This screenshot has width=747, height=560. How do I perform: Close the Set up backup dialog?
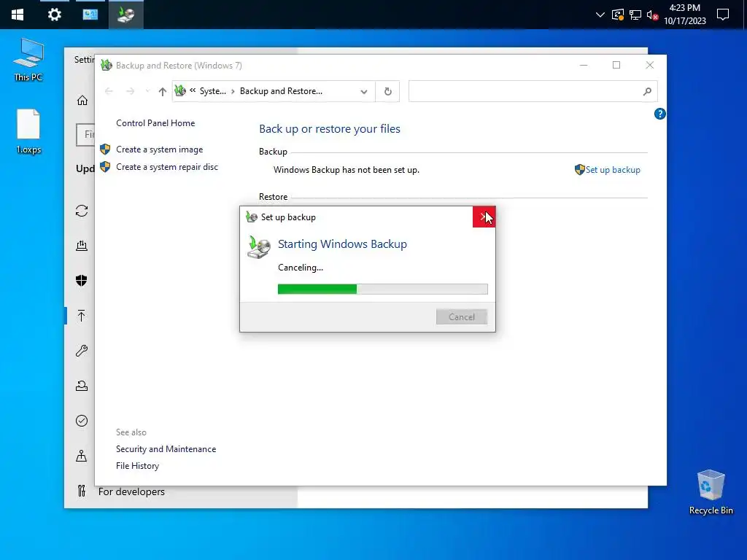click(484, 217)
